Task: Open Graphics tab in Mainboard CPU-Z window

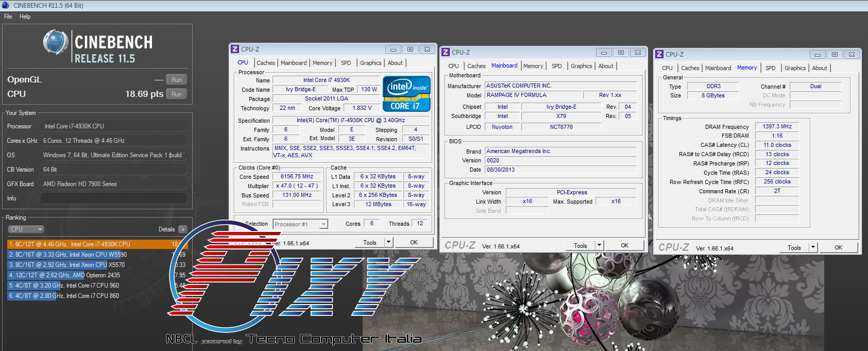Action: click(582, 66)
